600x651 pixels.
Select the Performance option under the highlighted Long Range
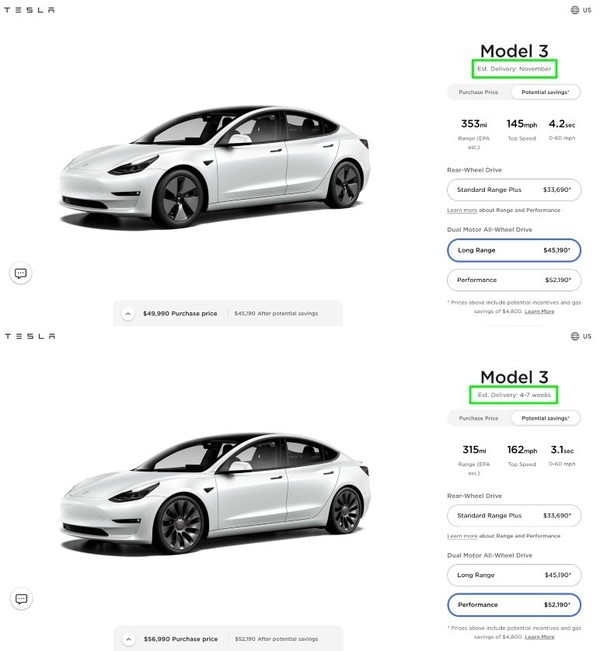(x=514, y=280)
